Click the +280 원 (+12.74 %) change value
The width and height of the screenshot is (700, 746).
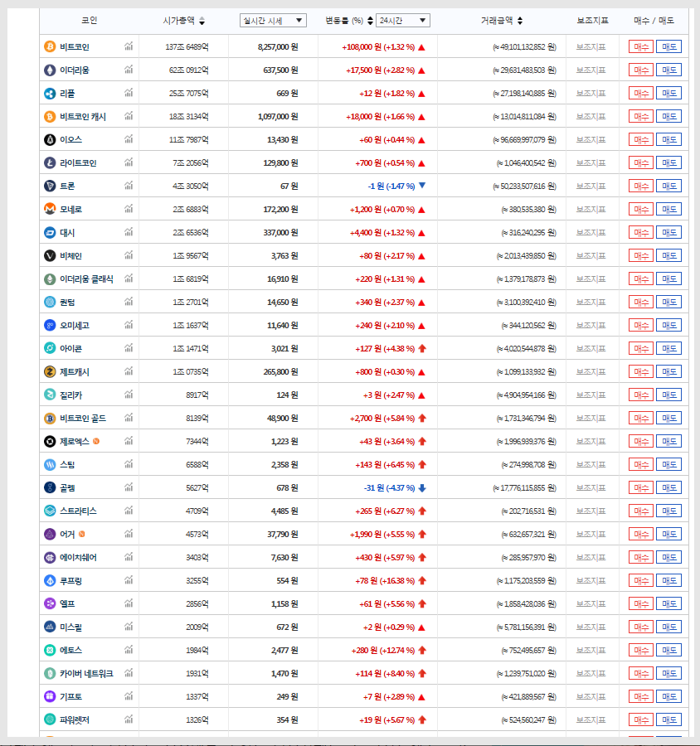tap(383, 651)
